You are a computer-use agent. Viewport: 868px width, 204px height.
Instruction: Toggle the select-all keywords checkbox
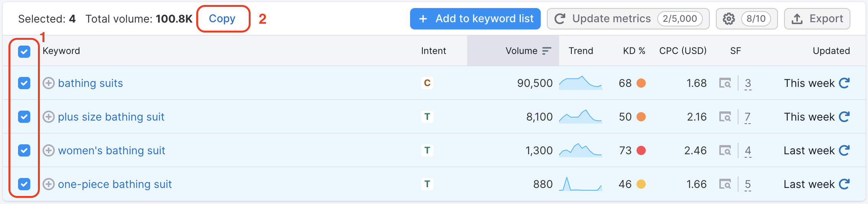click(24, 51)
